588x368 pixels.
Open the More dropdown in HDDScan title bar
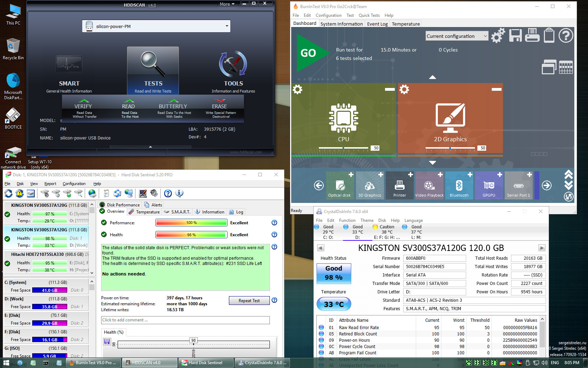(227, 4)
